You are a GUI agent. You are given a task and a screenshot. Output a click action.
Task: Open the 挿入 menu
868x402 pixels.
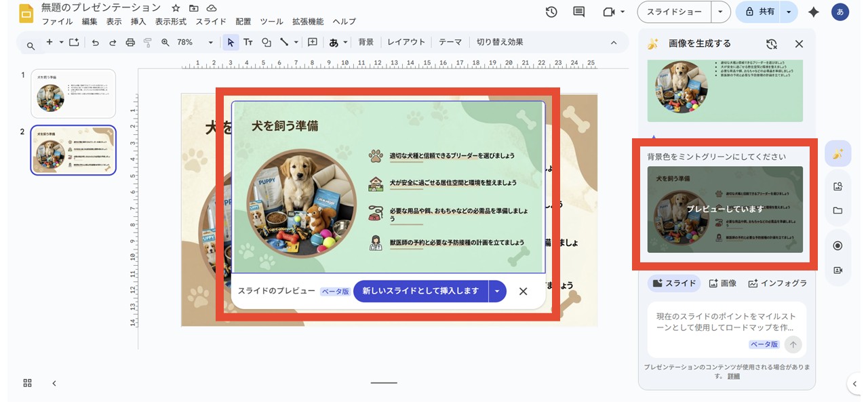point(138,21)
